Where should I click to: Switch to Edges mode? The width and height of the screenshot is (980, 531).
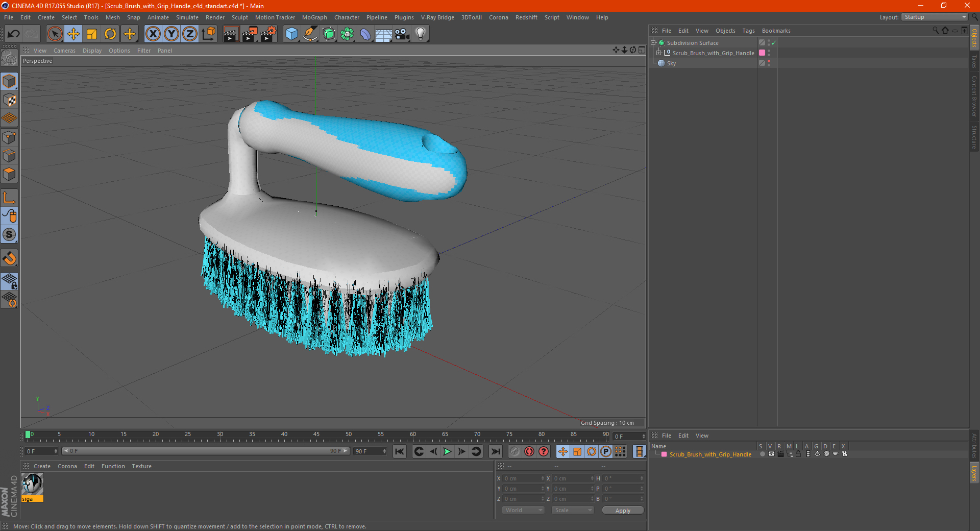point(10,156)
